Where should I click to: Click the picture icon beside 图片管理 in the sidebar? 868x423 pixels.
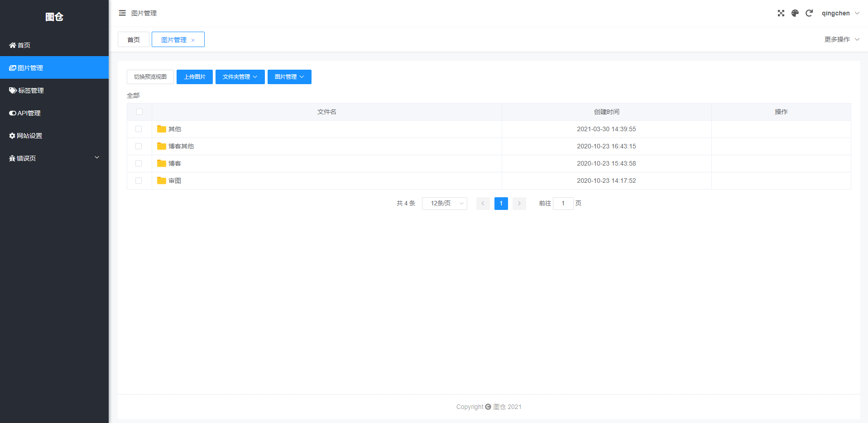click(x=13, y=68)
